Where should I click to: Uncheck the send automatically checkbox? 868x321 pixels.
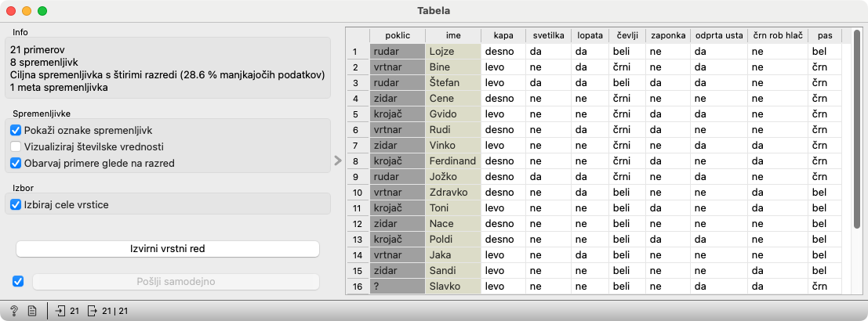tap(19, 281)
